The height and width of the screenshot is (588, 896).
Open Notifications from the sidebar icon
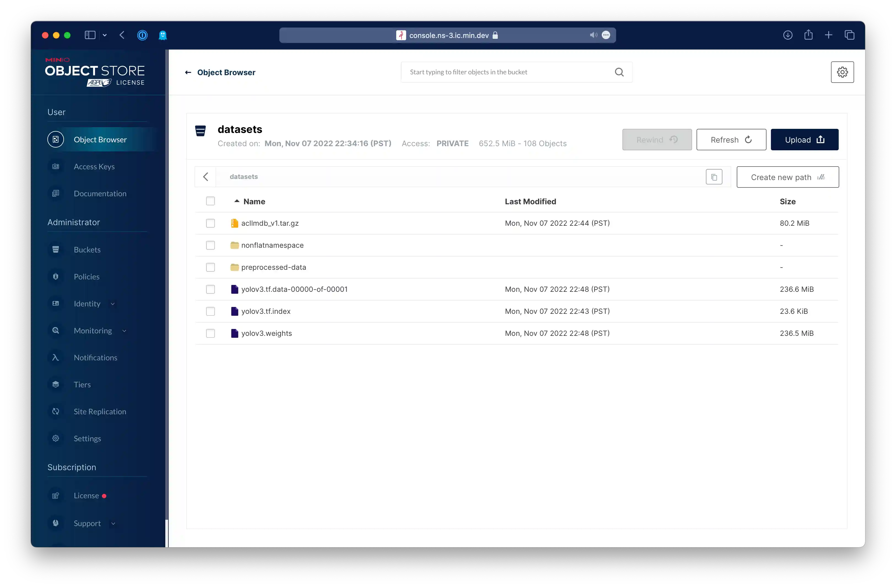(56, 357)
